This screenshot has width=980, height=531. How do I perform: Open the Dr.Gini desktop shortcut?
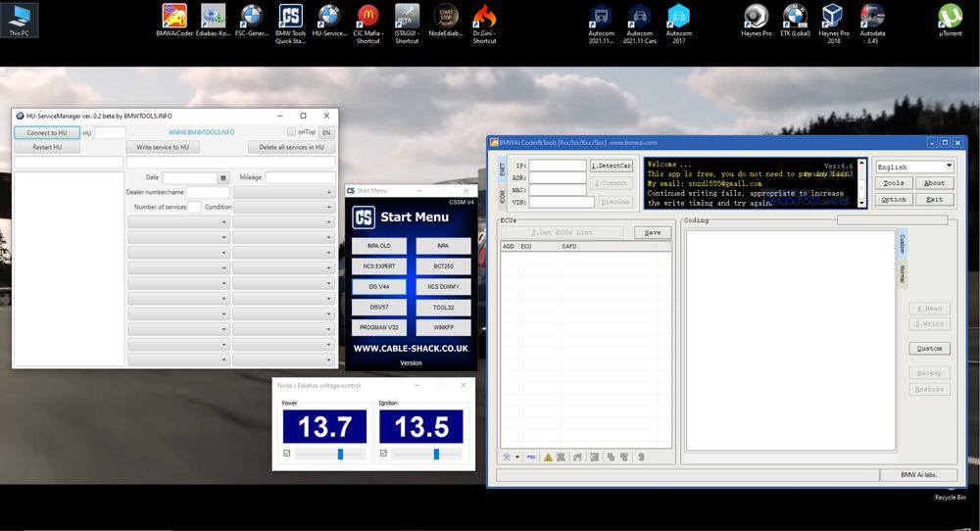[x=484, y=17]
